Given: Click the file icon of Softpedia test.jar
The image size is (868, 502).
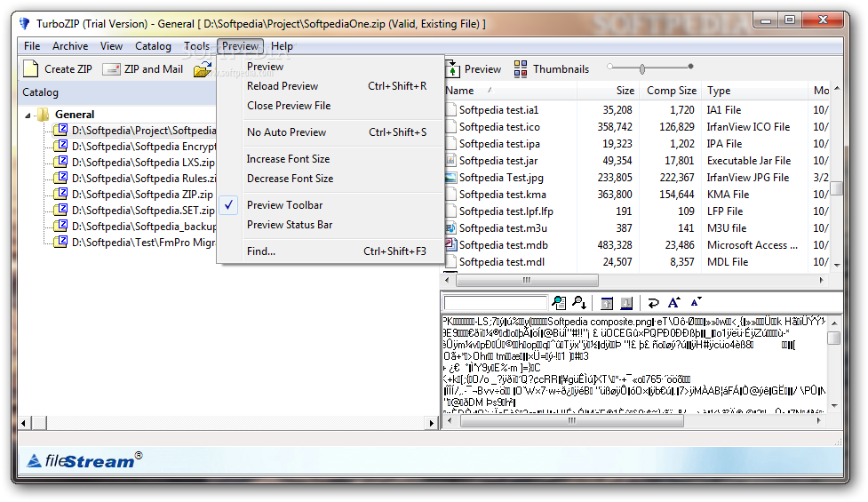Looking at the screenshot, I should pos(450,161).
